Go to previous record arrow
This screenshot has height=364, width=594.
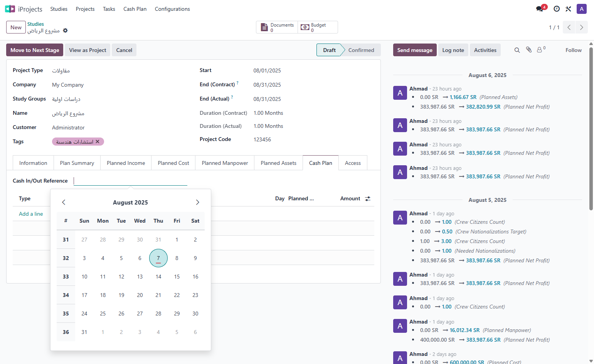pyautogui.click(x=569, y=27)
